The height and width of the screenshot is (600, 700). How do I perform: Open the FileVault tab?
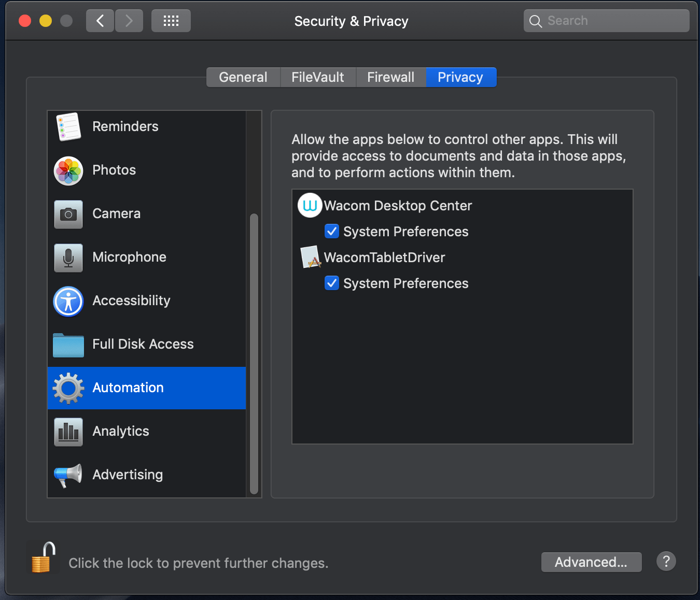click(x=318, y=77)
